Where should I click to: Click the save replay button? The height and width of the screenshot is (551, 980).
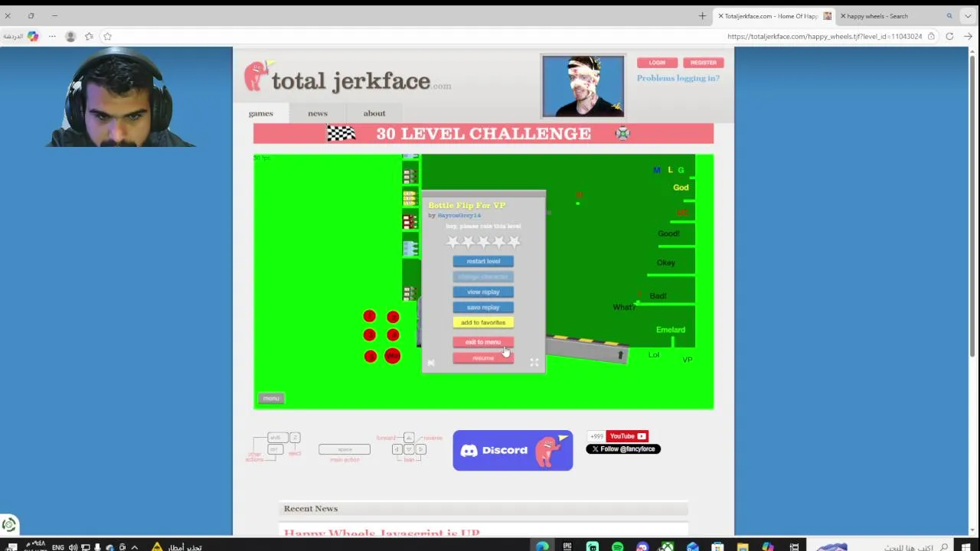[x=483, y=307]
